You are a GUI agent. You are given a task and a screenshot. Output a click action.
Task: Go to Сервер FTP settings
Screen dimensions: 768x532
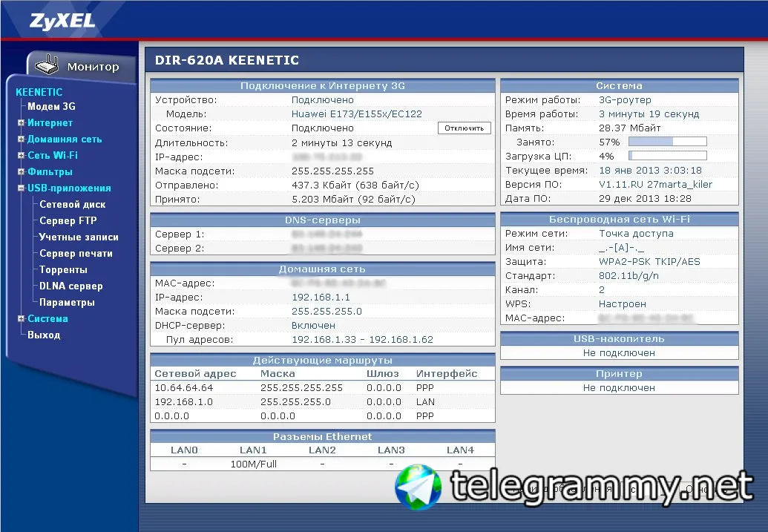[68, 220]
